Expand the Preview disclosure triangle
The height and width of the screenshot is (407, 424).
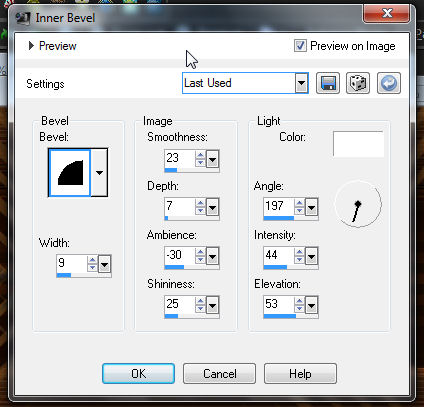pos(31,46)
